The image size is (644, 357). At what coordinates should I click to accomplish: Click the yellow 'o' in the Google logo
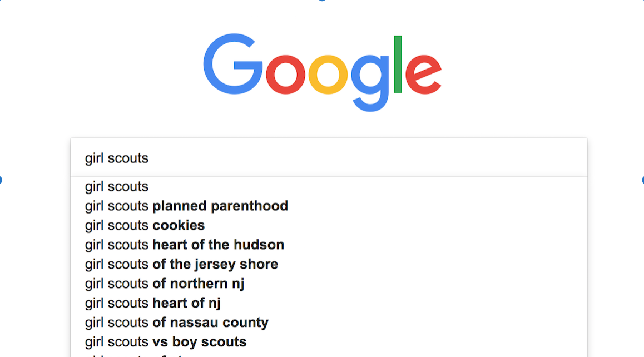tap(328, 75)
